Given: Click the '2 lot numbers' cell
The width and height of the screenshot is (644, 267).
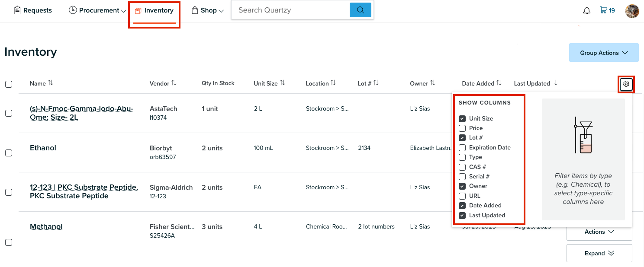Looking at the screenshot, I should click(x=376, y=226).
